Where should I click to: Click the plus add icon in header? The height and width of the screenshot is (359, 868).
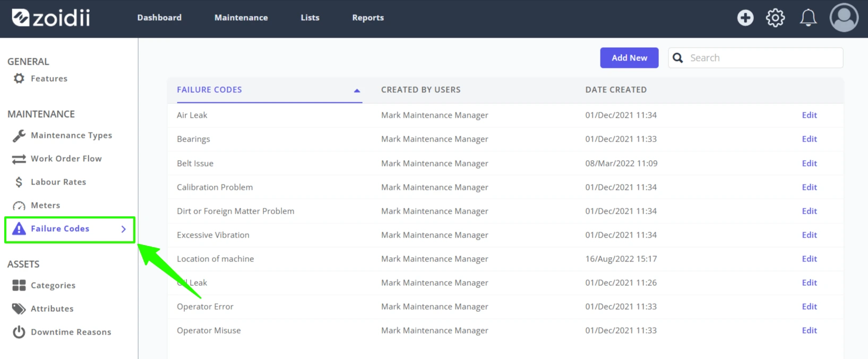tap(745, 17)
